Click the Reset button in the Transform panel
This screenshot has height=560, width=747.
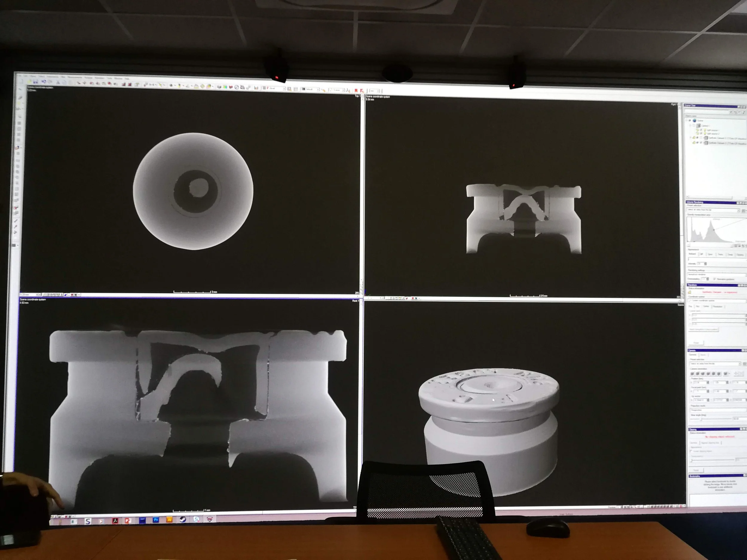coord(696,343)
